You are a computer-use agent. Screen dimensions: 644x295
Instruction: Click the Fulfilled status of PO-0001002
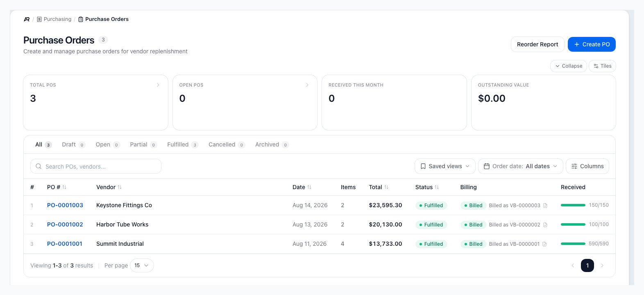pyautogui.click(x=431, y=225)
